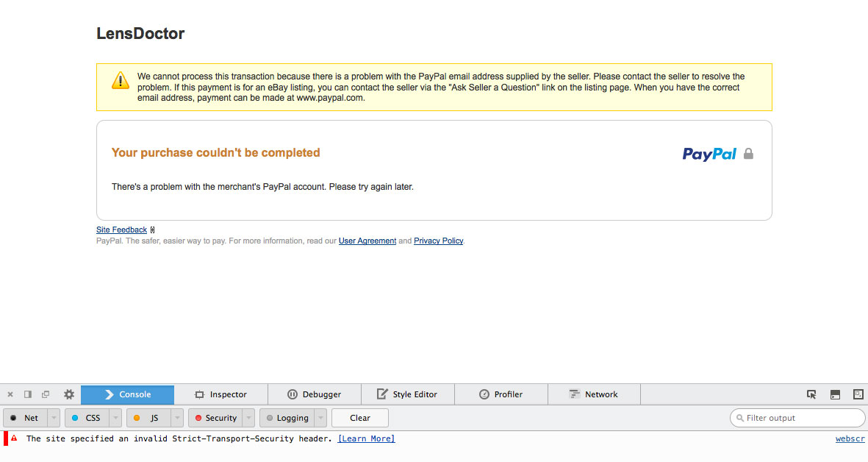The width and height of the screenshot is (868, 462).
Task: Toggle the Logging filter button
Action: 287,418
